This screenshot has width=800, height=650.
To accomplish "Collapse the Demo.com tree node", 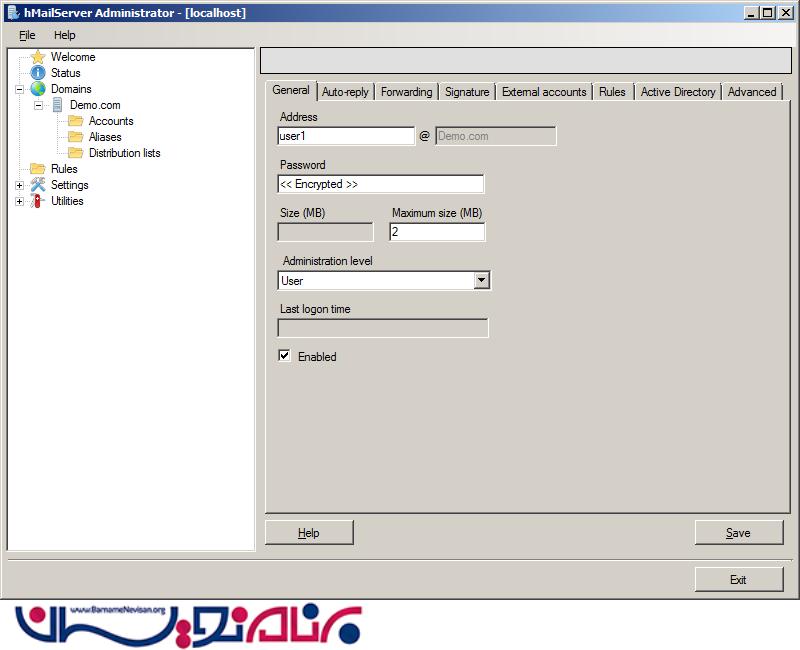I will pos(38,105).
